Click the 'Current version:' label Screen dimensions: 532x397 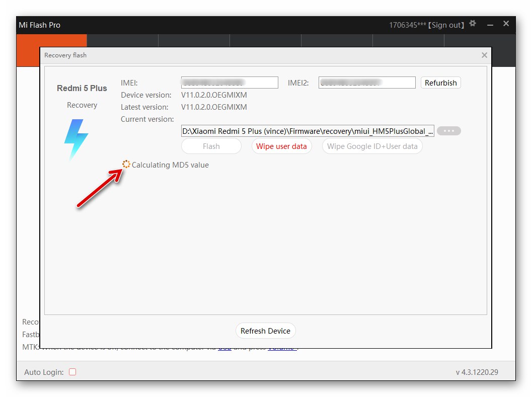point(147,119)
